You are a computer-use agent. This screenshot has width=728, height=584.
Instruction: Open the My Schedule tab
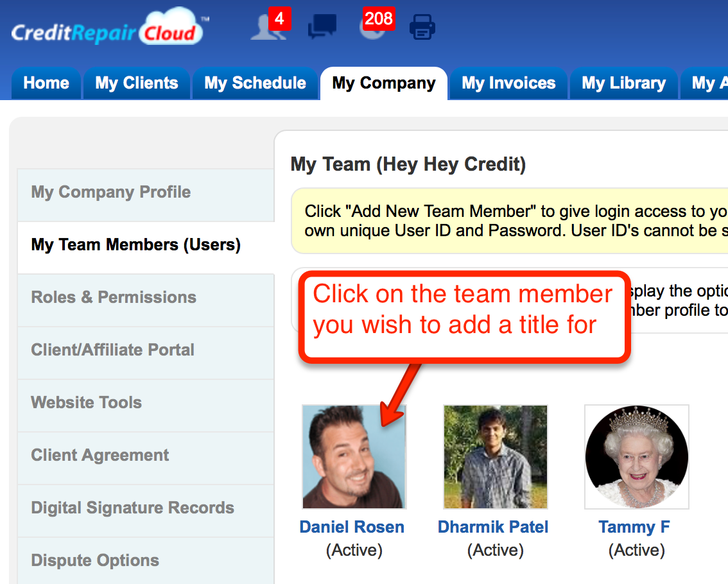tap(255, 83)
